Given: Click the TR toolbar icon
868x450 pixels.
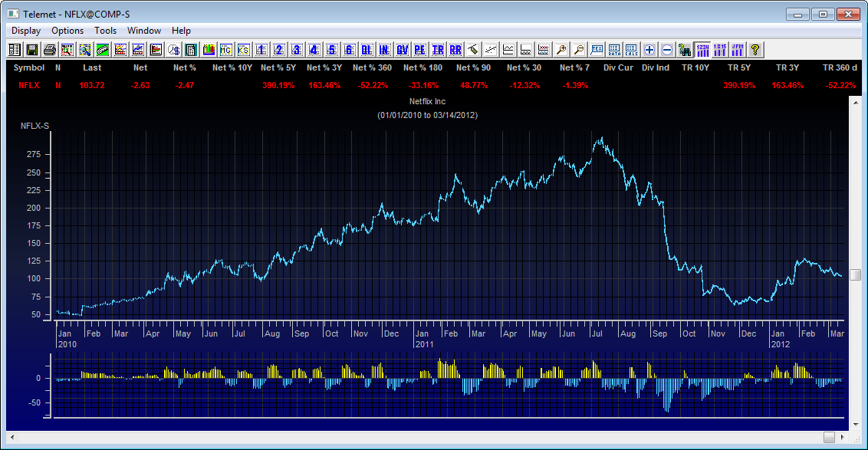Looking at the screenshot, I should pos(438,50).
